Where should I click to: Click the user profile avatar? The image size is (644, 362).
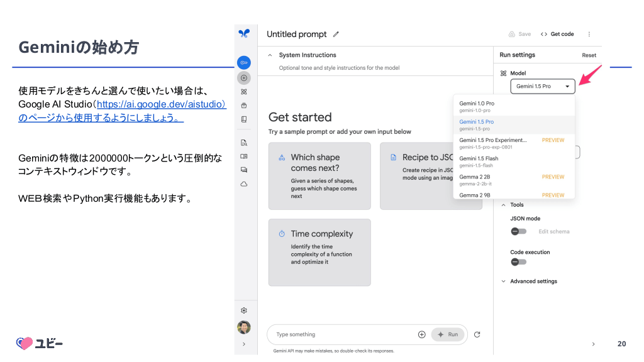coord(244,327)
